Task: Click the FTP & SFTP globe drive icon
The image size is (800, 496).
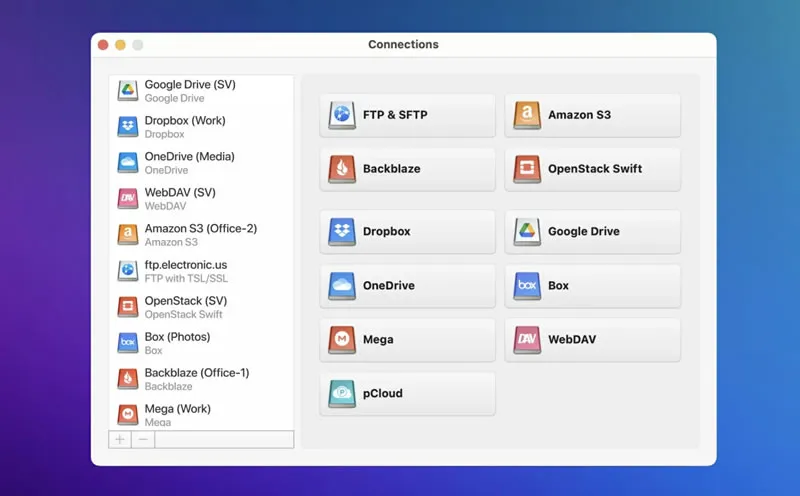Action: click(x=343, y=115)
